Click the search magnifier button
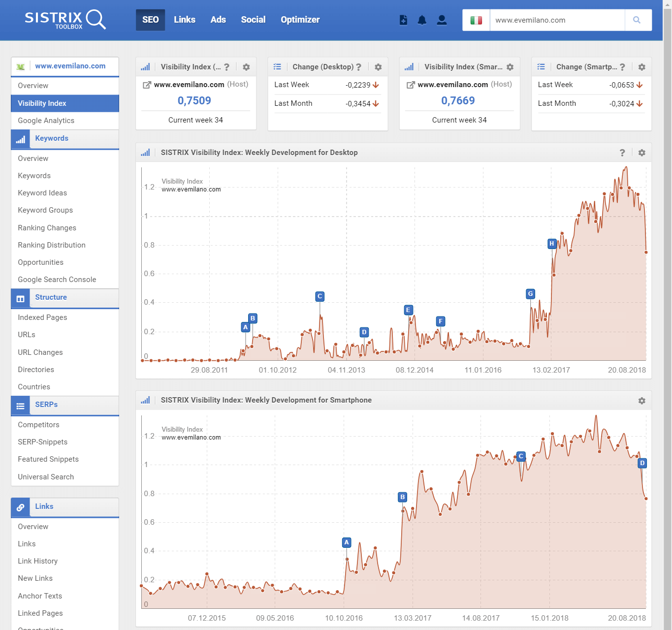Viewport: 672px width, 630px height. [638, 20]
